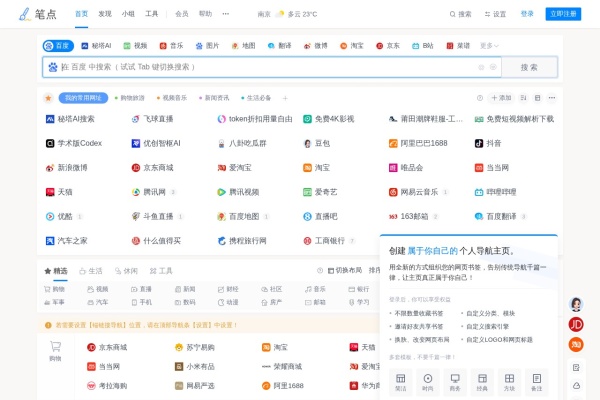Open the 腾讯视频 bookmark
The height and width of the screenshot is (400, 600).
click(238, 192)
